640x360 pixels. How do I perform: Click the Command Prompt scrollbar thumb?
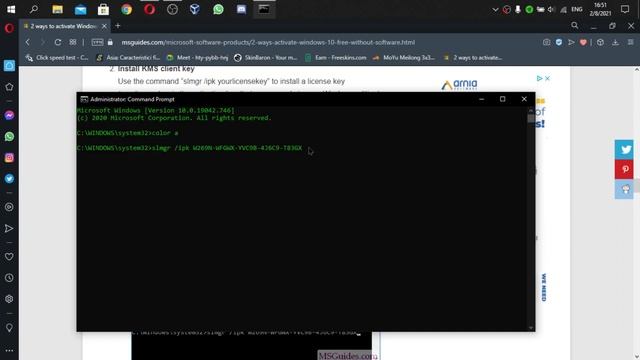click(x=531, y=118)
